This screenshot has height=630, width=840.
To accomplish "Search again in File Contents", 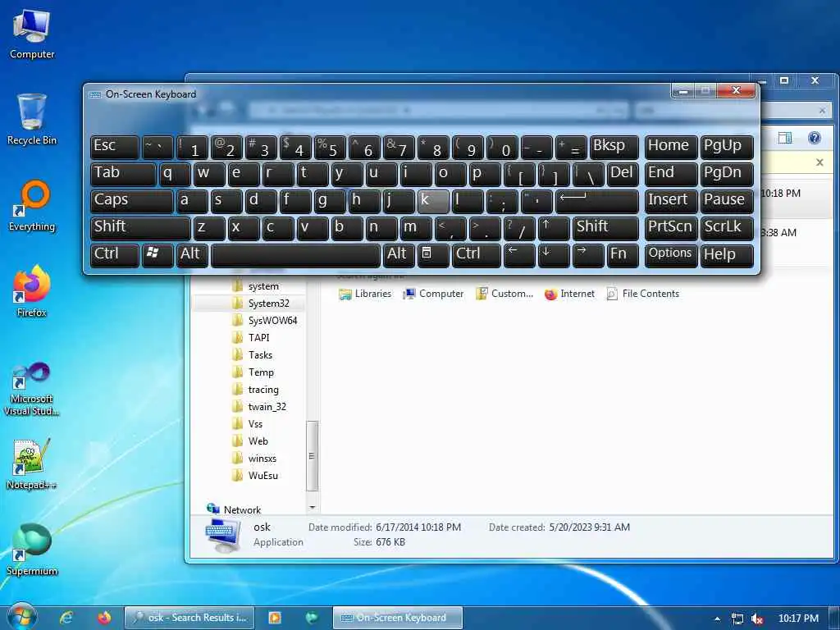I will point(642,294).
